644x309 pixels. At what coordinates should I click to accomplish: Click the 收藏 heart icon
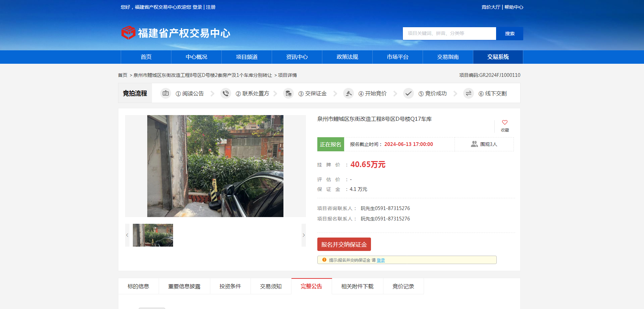coord(505,122)
